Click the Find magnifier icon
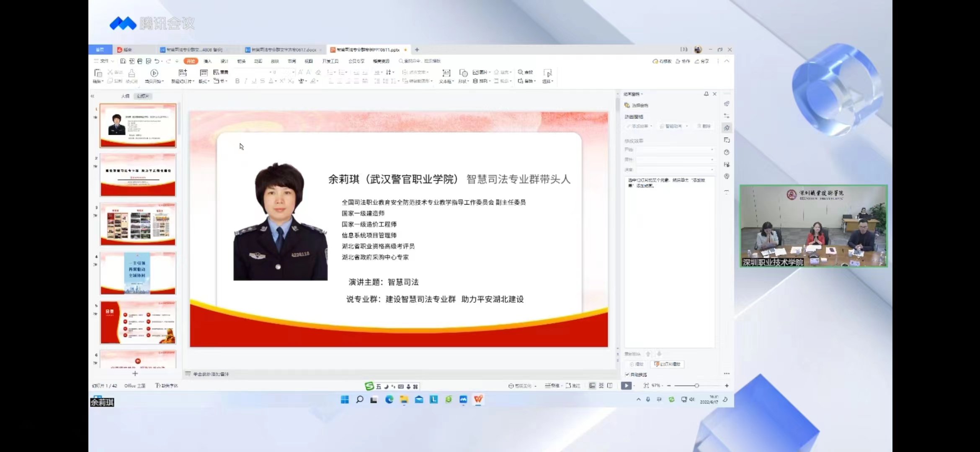Viewport: 980px width, 452px height. [521, 72]
